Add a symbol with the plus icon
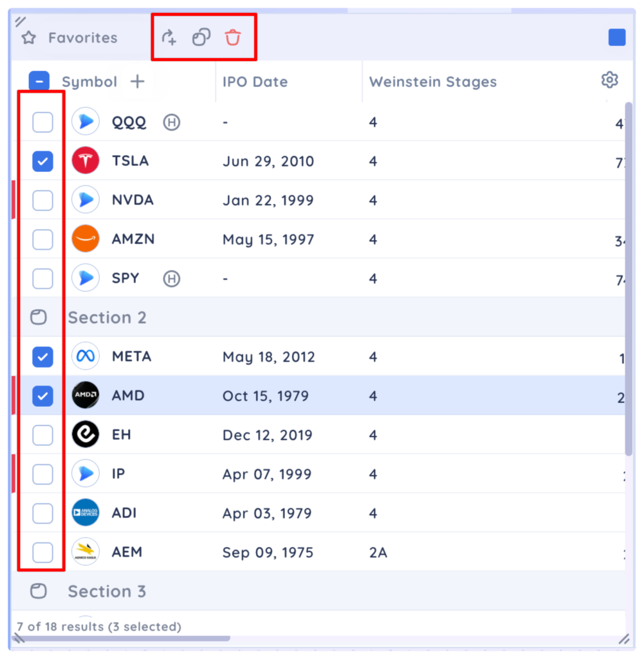The width and height of the screenshot is (644, 659). click(137, 82)
